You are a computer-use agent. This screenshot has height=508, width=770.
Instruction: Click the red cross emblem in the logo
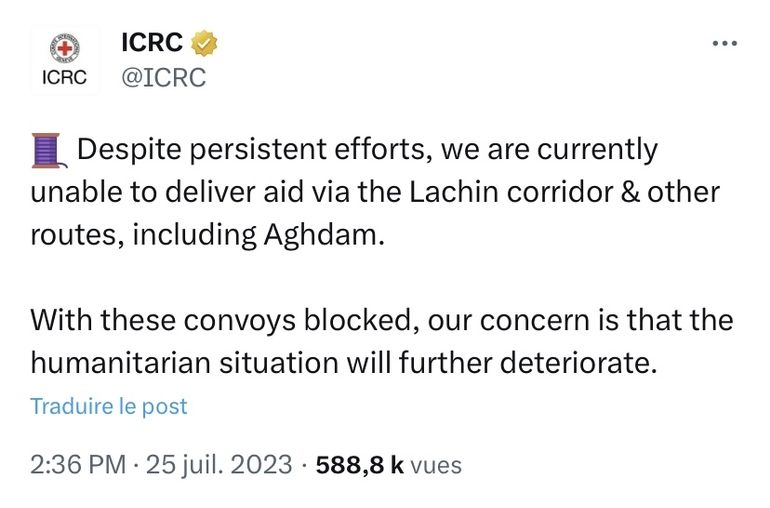coord(64,49)
